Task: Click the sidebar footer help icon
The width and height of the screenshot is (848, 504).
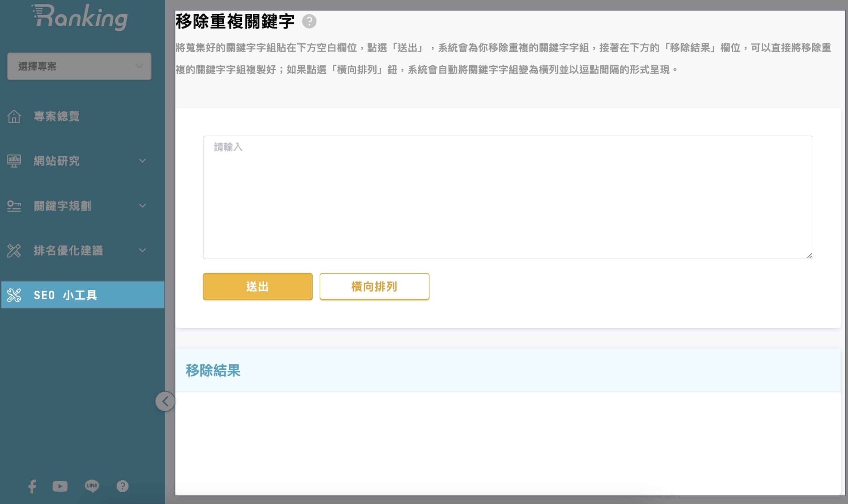Action: pos(123,486)
